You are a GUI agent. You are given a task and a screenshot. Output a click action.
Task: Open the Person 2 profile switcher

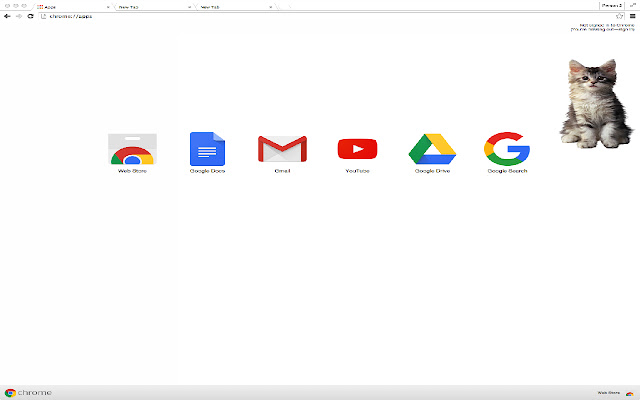tap(611, 5)
